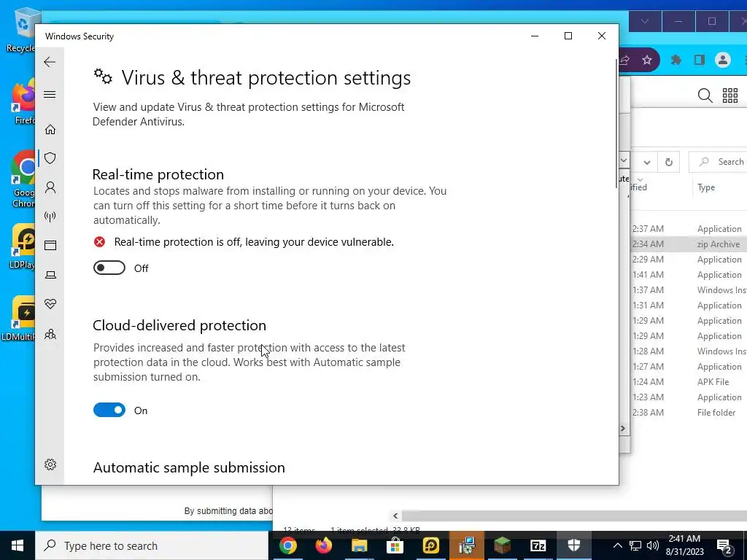This screenshot has height=560, width=747.
Task: Turn off the Cloud-delivered protection toggle
Action: [x=109, y=410]
